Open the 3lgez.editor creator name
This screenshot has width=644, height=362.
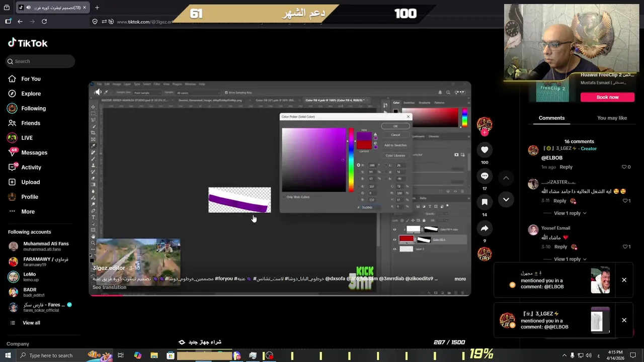[109, 268]
